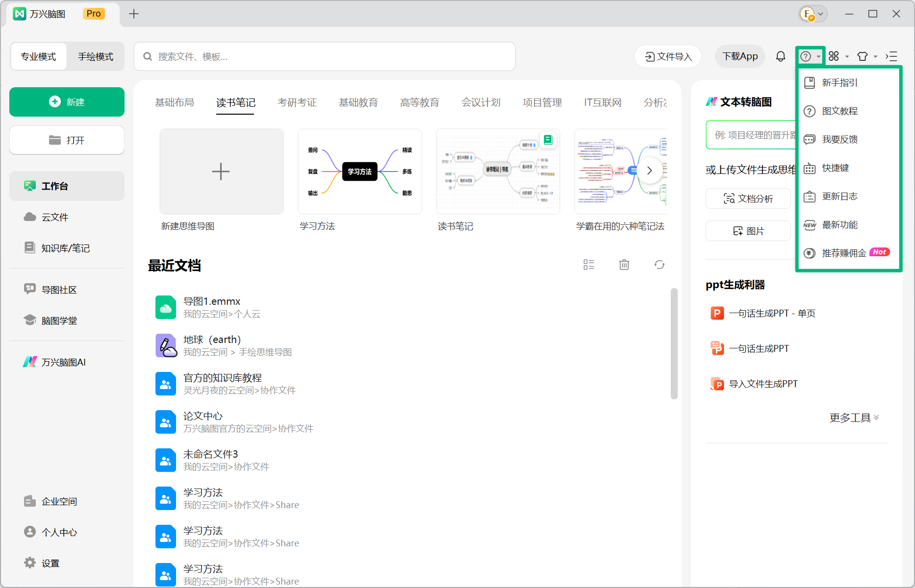Select 我要反馈 from help menu
915x588 pixels.
pos(849,139)
